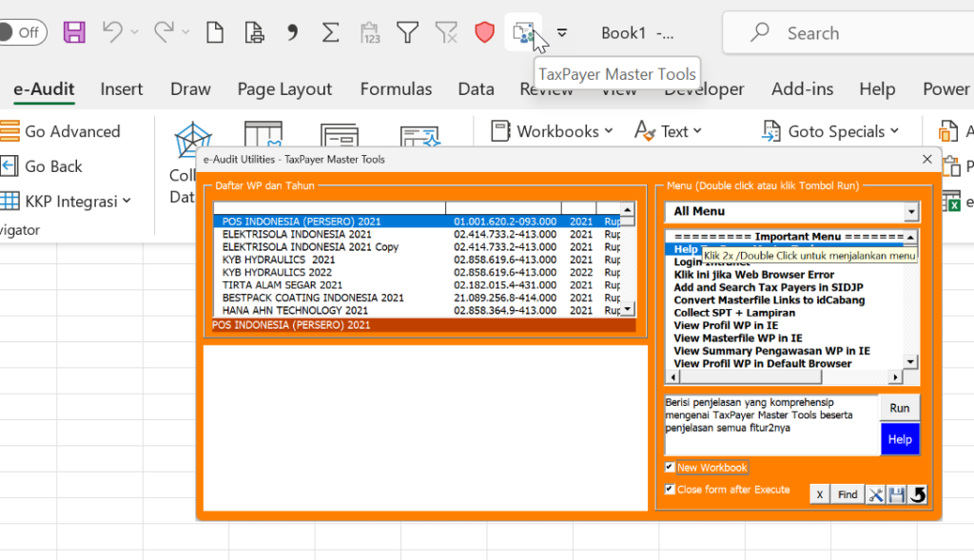This screenshot has width=974, height=560.
Task: Toggle the AutoSave Off switch
Action: click(x=23, y=32)
